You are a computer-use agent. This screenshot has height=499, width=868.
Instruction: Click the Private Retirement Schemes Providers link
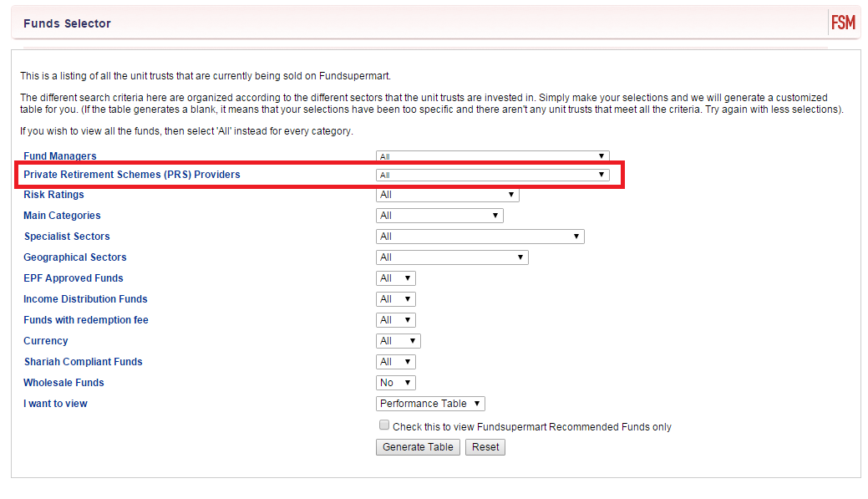[x=132, y=175]
